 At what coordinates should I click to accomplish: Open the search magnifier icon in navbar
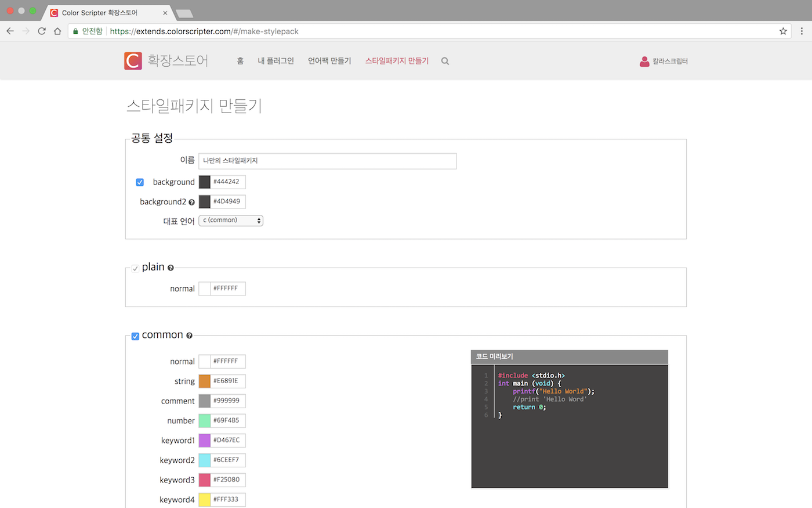tap(445, 61)
